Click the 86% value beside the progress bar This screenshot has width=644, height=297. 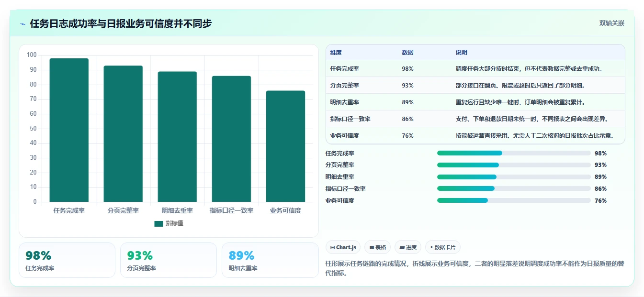point(600,189)
